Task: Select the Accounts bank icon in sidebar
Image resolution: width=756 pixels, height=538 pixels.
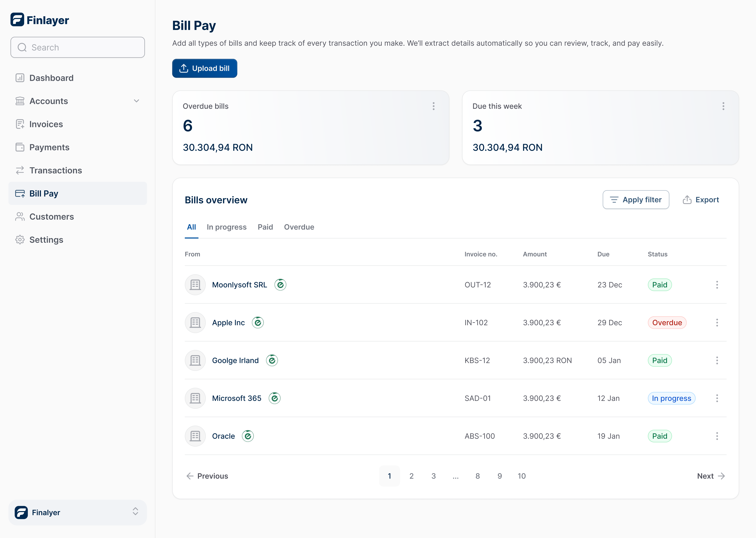Action: [x=20, y=101]
